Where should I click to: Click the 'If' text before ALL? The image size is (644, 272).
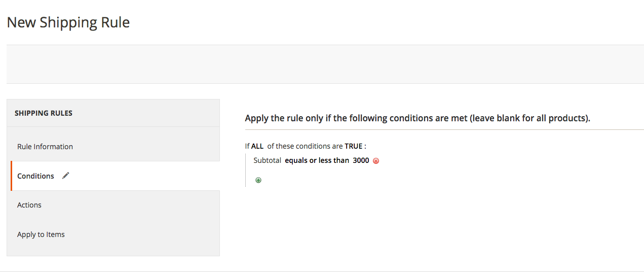[x=247, y=146]
